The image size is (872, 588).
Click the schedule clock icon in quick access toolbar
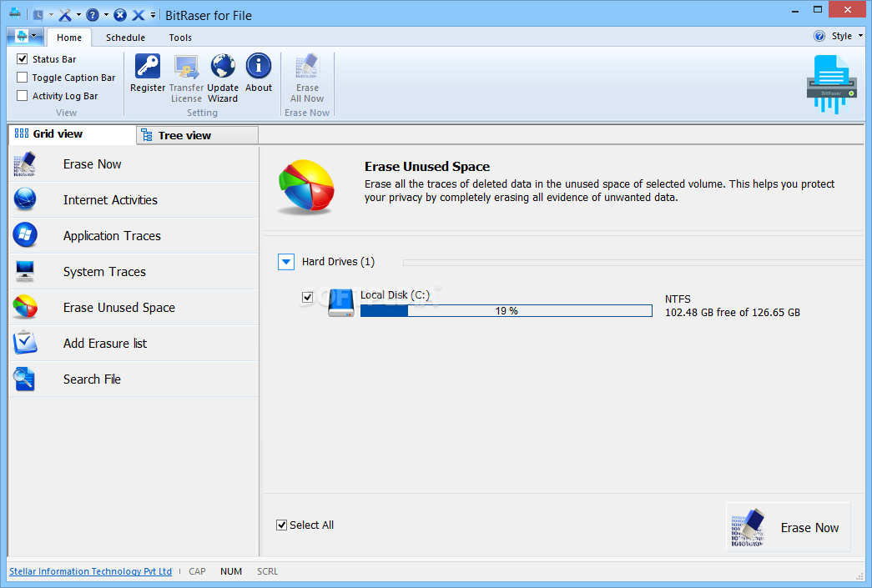[38, 15]
